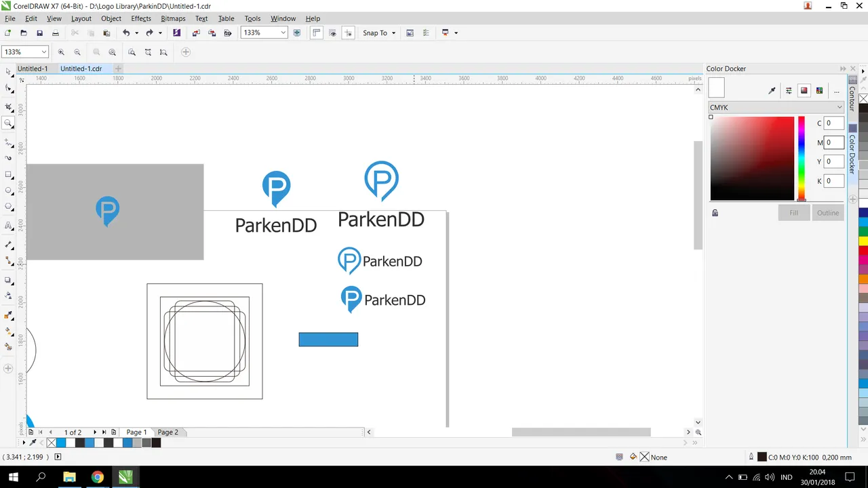
Task: Select the Crop tool in toolbox
Action: [x=8, y=107]
